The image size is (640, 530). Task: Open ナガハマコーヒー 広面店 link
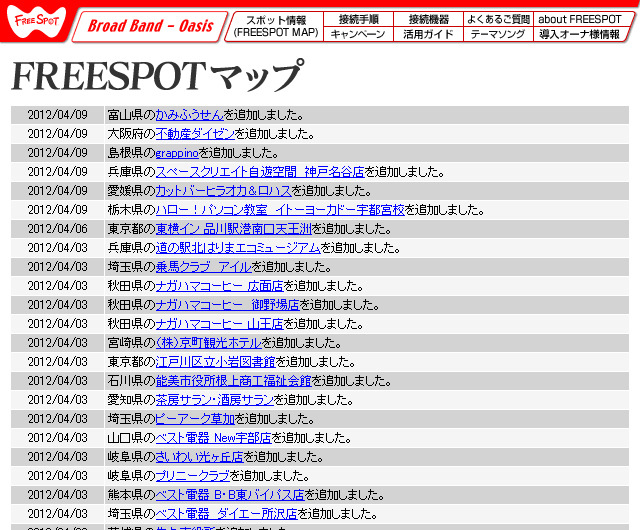click(x=220, y=286)
